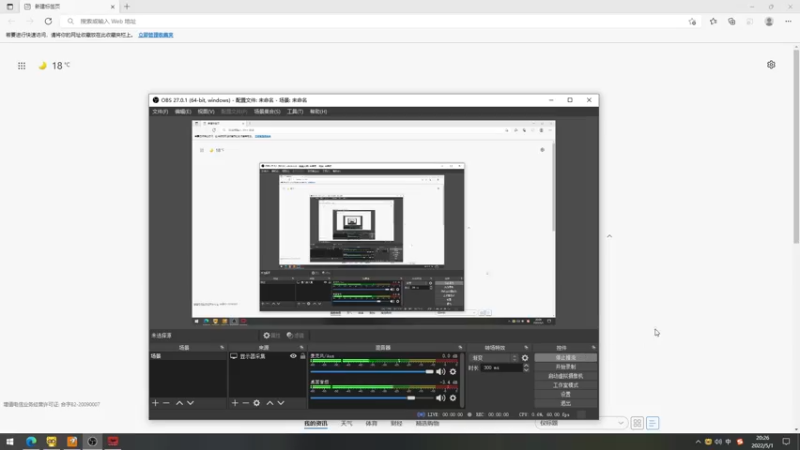Click transition duration stepper arrows
The height and width of the screenshot is (450, 800).
click(526, 367)
